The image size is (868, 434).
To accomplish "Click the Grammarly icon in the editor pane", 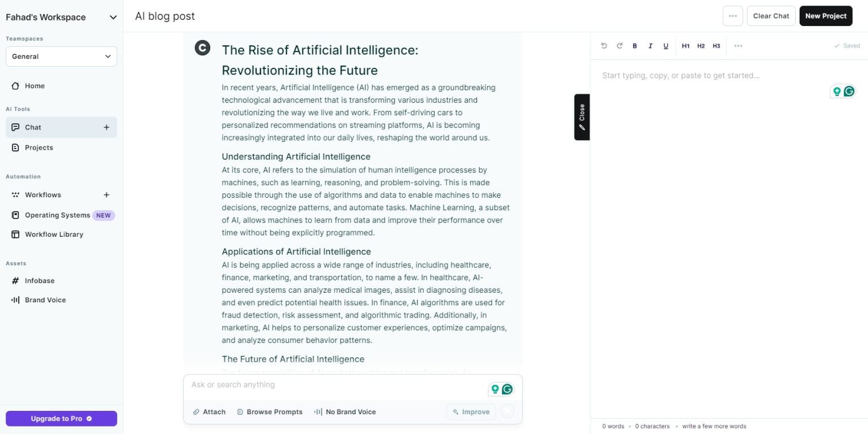I will pyautogui.click(x=849, y=91).
